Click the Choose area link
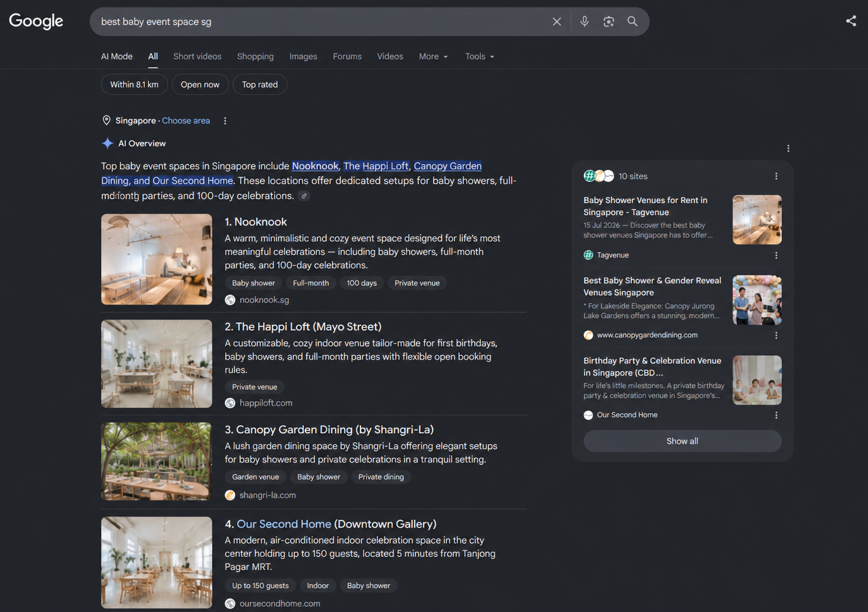This screenshot has width=868, height=612. (x=186, y=121)
